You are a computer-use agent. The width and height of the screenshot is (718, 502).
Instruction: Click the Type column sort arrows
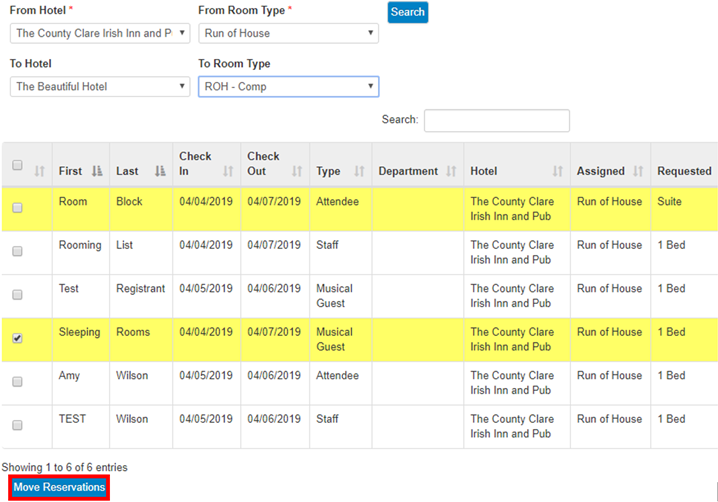[356, 172]
